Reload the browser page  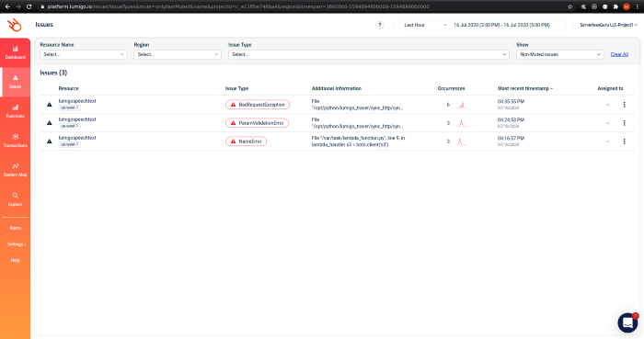pos(29,6)
